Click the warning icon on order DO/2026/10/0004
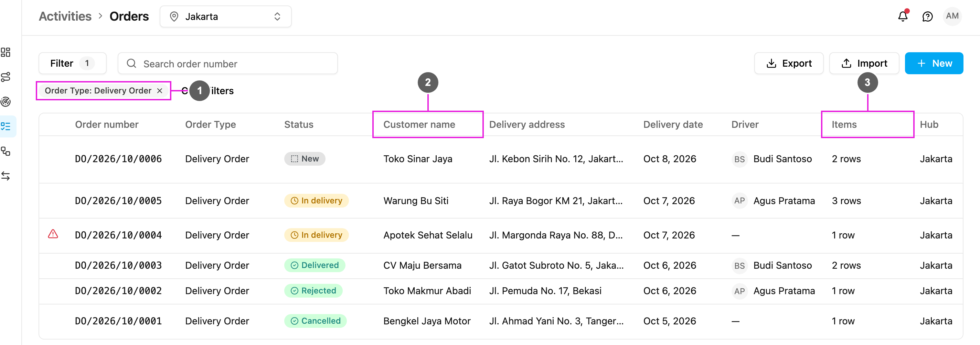 pos(53,234)
